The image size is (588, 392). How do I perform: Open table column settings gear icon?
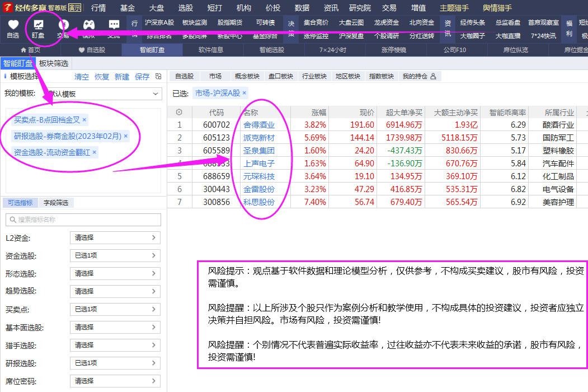[x=179, y=112]
